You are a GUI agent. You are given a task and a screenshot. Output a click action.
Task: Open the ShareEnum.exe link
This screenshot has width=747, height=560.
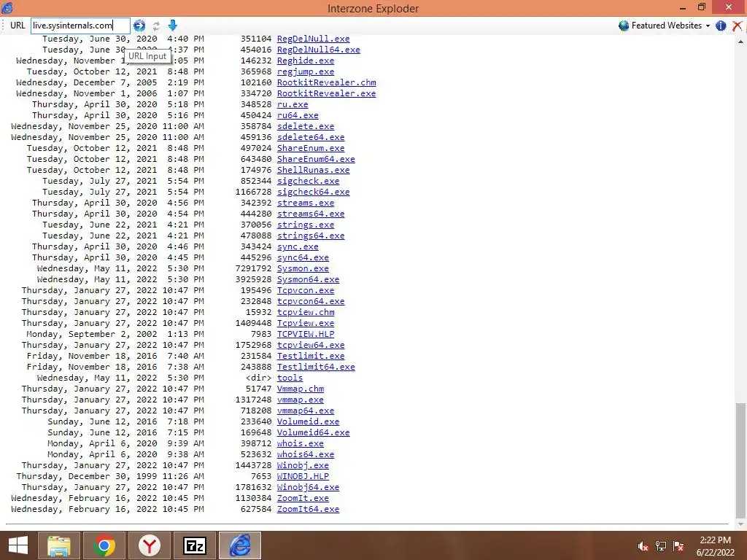(x=311, y=148)
